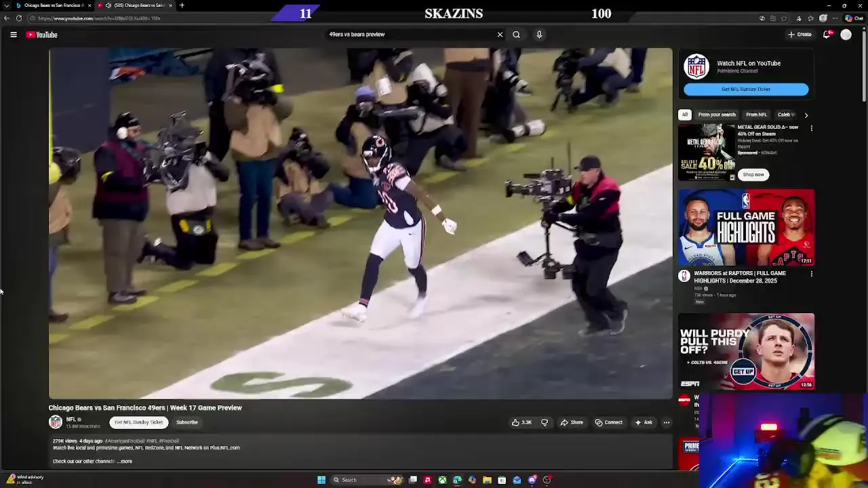Viewport: 868px width, 488px height.
Task: Mute the tab via its speaker icon
Action: (x=108, y=5)
